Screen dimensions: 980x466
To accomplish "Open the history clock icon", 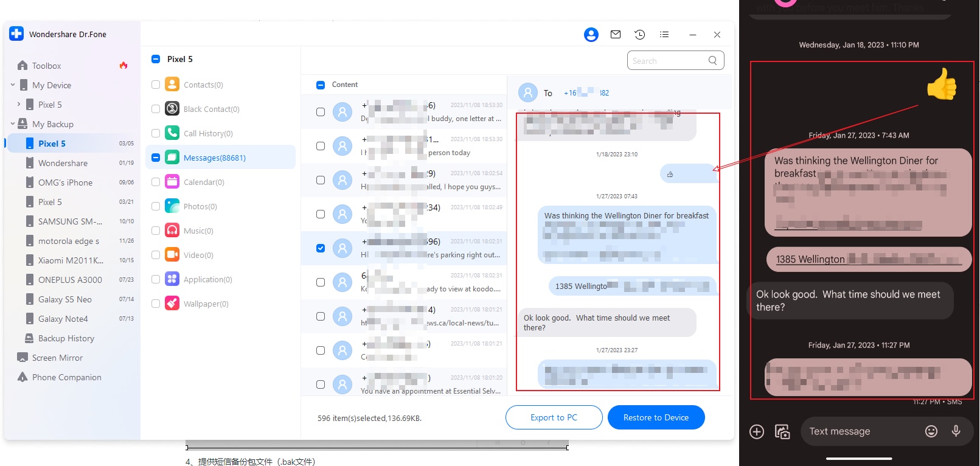I will click(x=640, y=35).
